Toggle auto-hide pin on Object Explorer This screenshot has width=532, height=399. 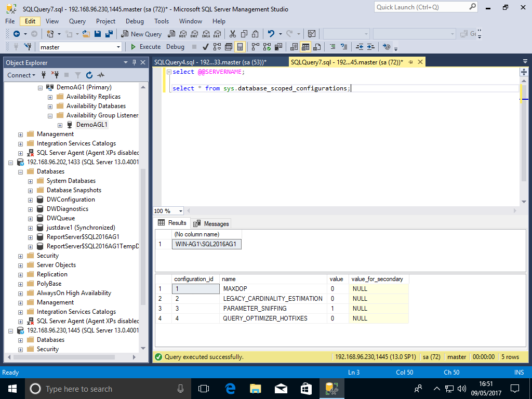(x=135, y=62)
